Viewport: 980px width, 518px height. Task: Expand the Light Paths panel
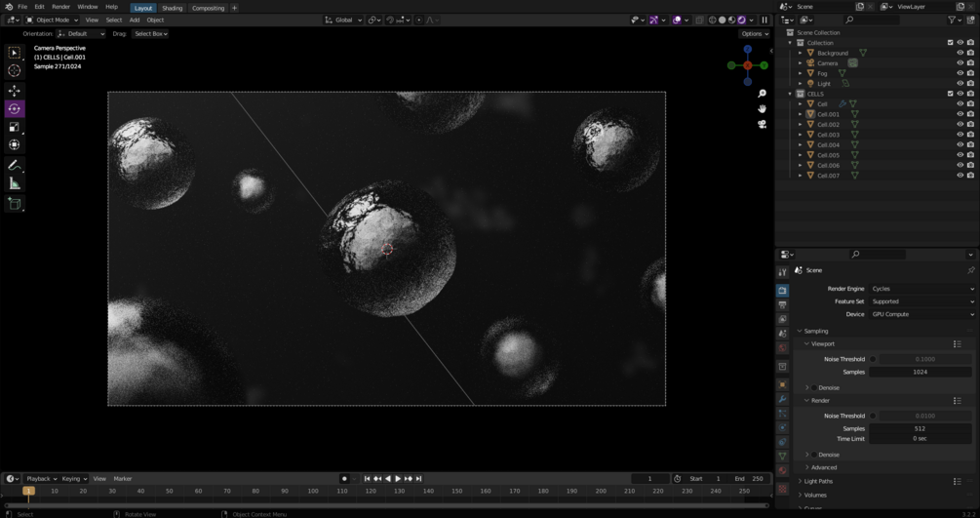818,481
